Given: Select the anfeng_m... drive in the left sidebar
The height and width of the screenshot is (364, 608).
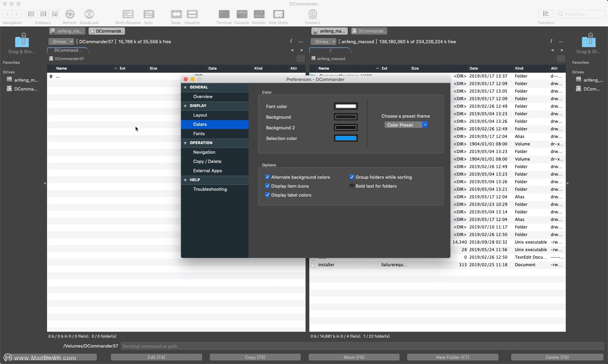Looking at the screenshot, I should (x=22, y=80).
